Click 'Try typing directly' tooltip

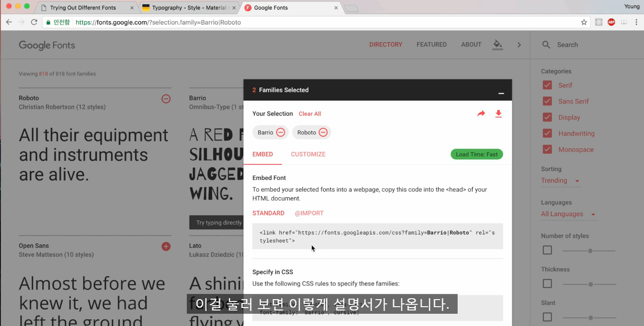(x=216, y=223)
